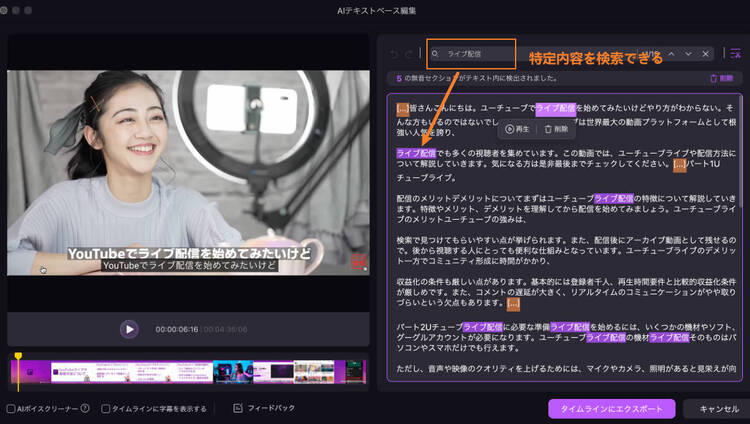Viewport: 750px width, 424px height.
Task: Click 再生 in the text popup
Action: (x=518, y=129)
